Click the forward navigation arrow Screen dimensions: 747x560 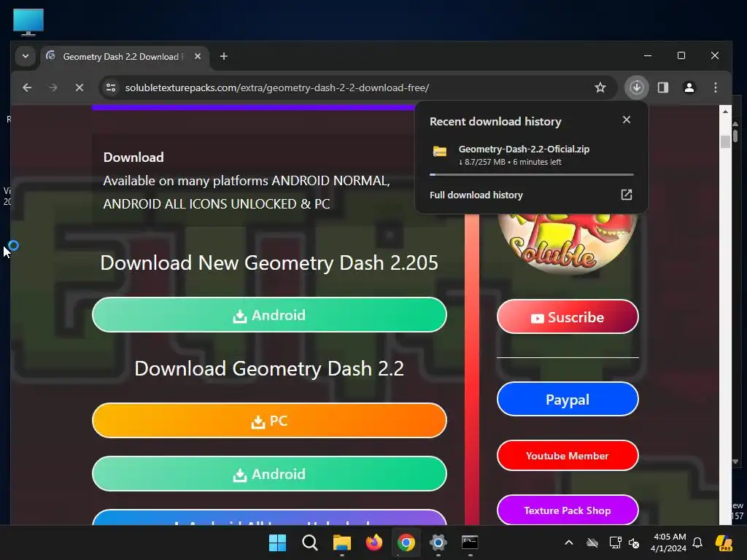[53, 87]
